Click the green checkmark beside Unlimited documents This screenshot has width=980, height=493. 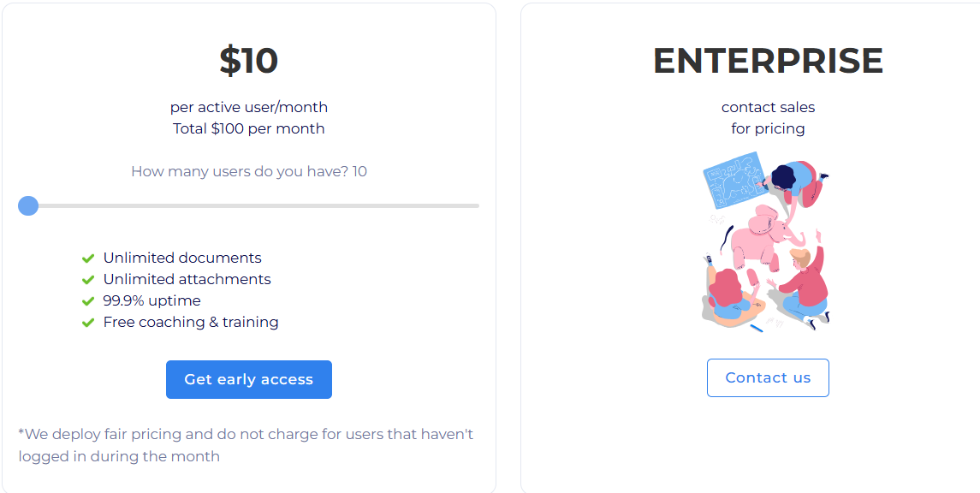click(x=87, y=257)
